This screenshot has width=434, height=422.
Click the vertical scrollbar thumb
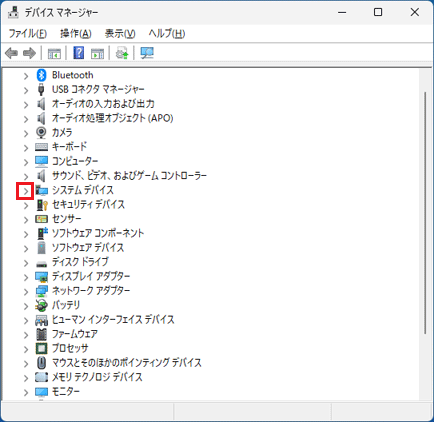point(425,213)
